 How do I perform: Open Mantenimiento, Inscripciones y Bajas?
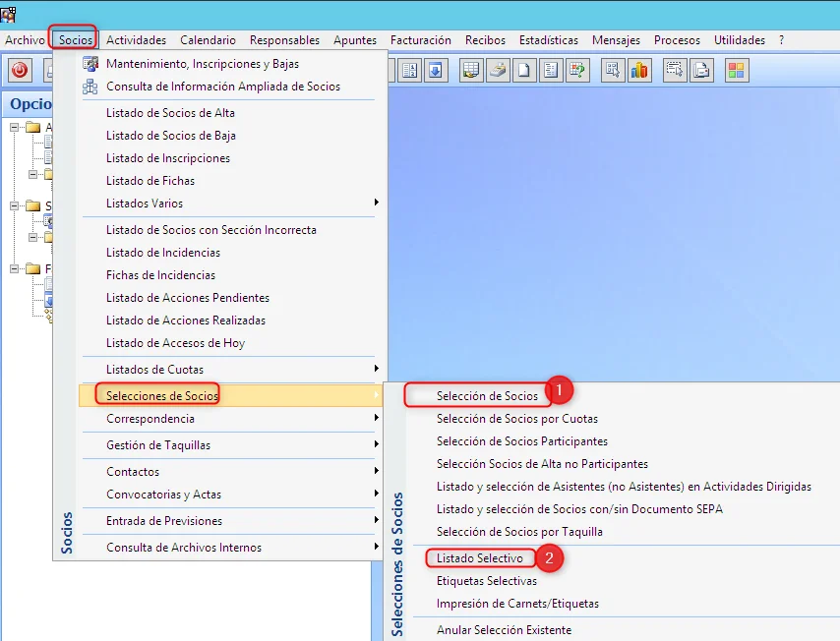(203, 64)
